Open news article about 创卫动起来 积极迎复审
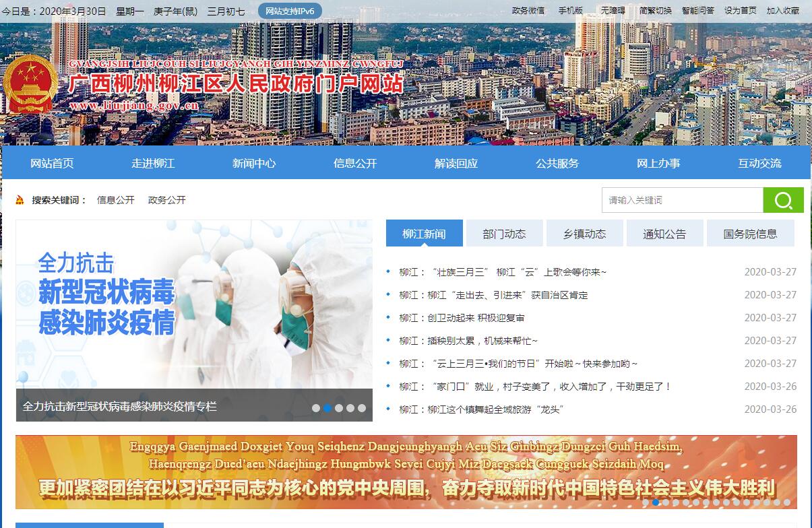812x528 pixels. pos(462,318)
